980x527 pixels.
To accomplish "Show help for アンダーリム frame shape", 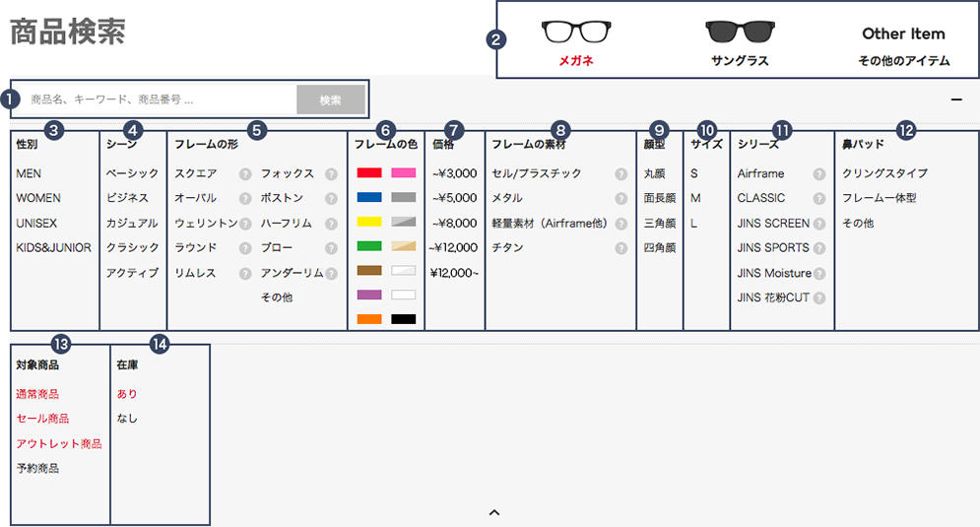I will click(331, 273).
